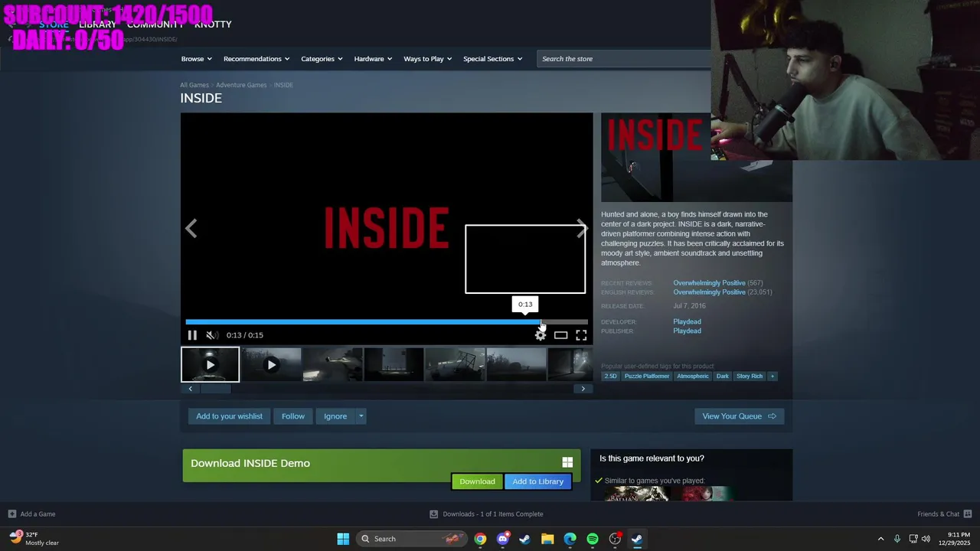Open the KNOTTY profile tab
This screenshot has width=980, height=551.
tap(213, 24)
